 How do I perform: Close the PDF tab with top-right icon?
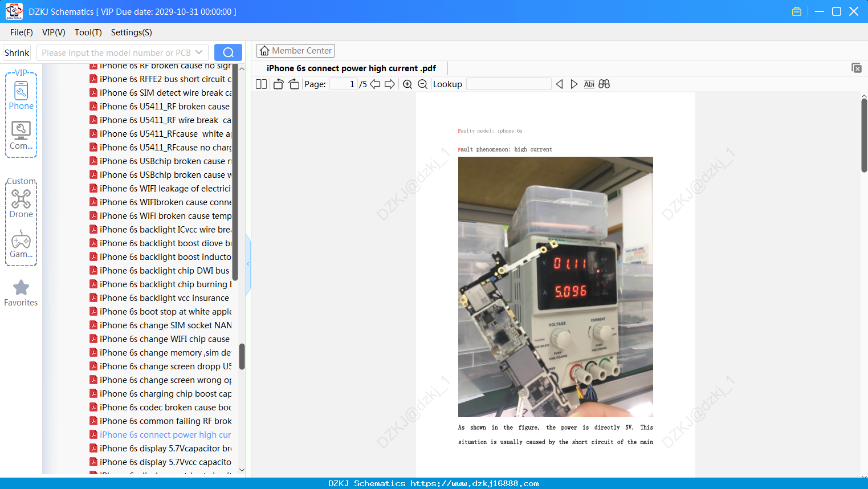(857, 68)
